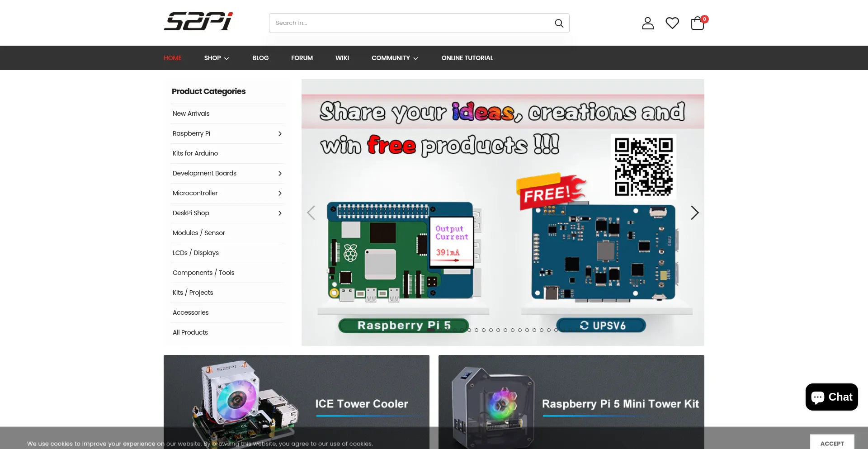Accept the cookies notice

(x=832, y=443)
